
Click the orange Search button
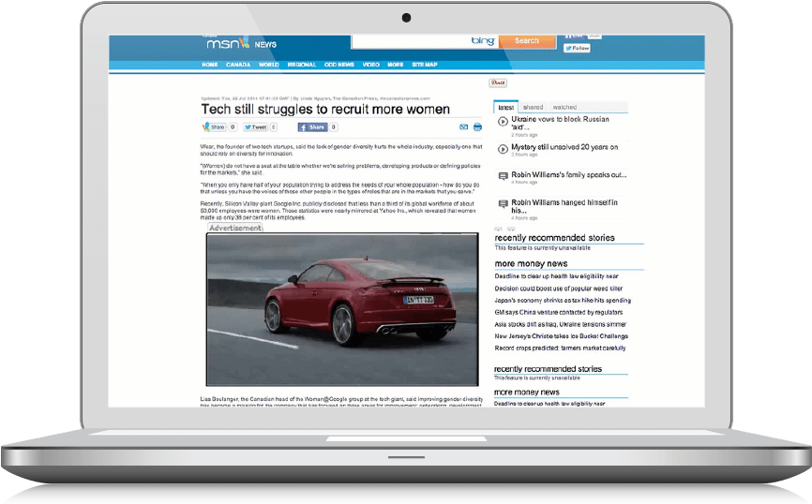(x=527, y=41)
